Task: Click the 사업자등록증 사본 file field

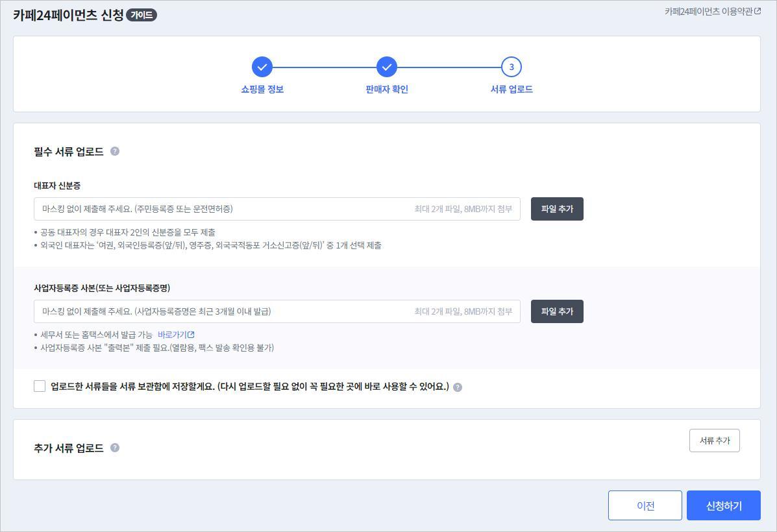Action: [277, 311]
